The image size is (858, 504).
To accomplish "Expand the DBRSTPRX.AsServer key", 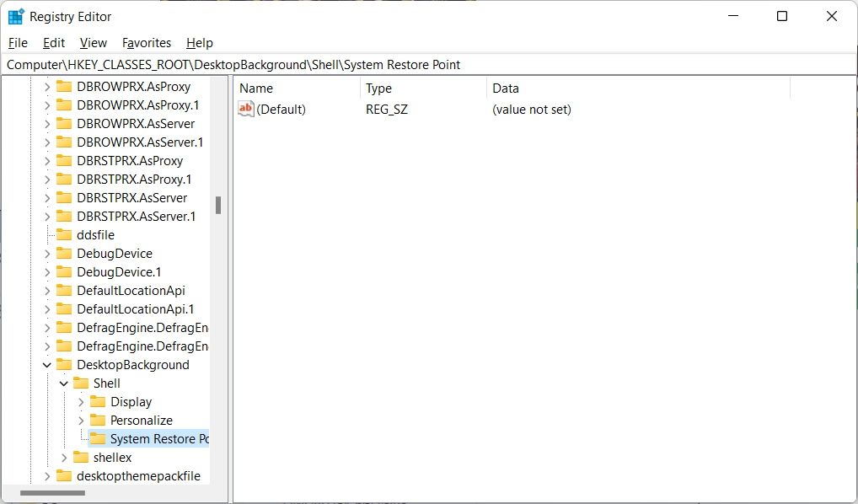I will tap(47, 197).
